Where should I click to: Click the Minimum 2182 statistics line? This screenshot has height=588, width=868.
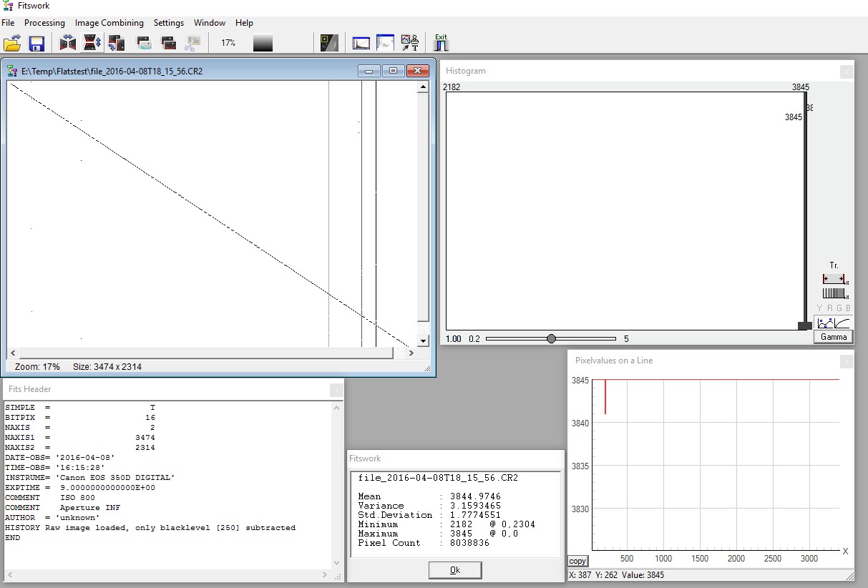coord(447,524)
